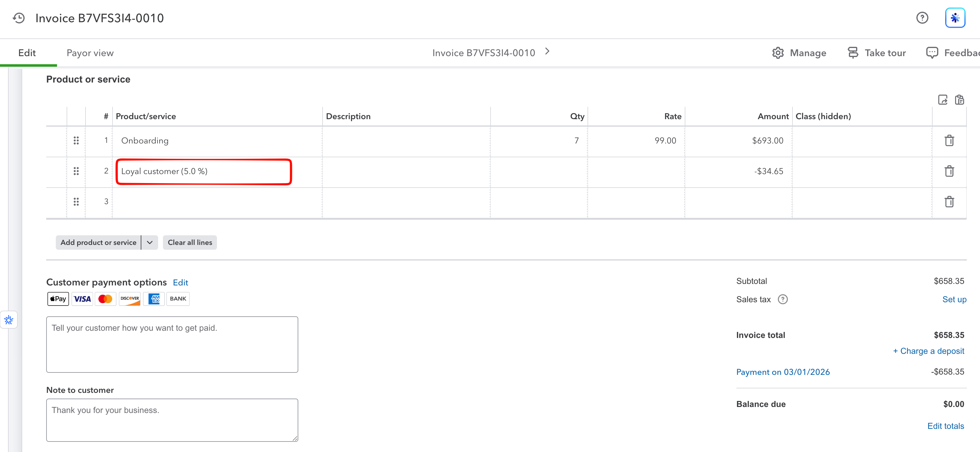Image resolution: width=980 pixels, height=452 pixels.
Task: Click the Invoice B7VFS3I4-0010 breadcrumb text
Action: click(483, 53)
